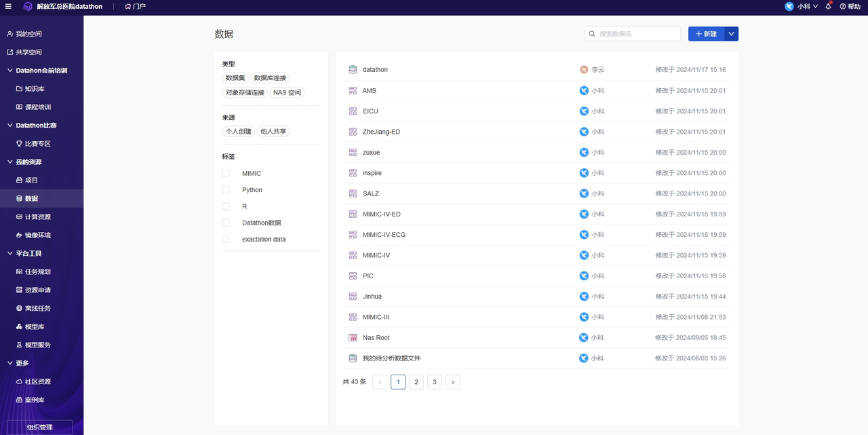Click the 新建 create button
Image resolution: width=868 pixels, height=435 pixels.
point(708,33)
